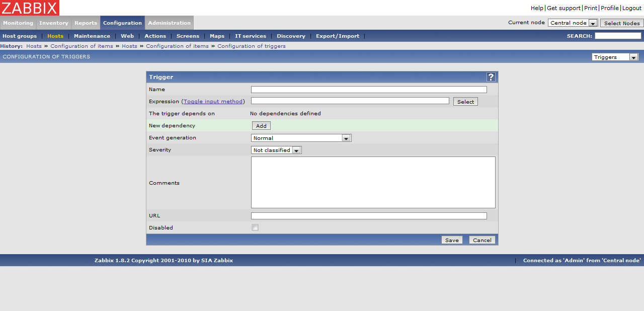Expand the Current node dropdown
The width and height of the screenshot is (644, 311).
pyautogui.click(x=573, y=23)
